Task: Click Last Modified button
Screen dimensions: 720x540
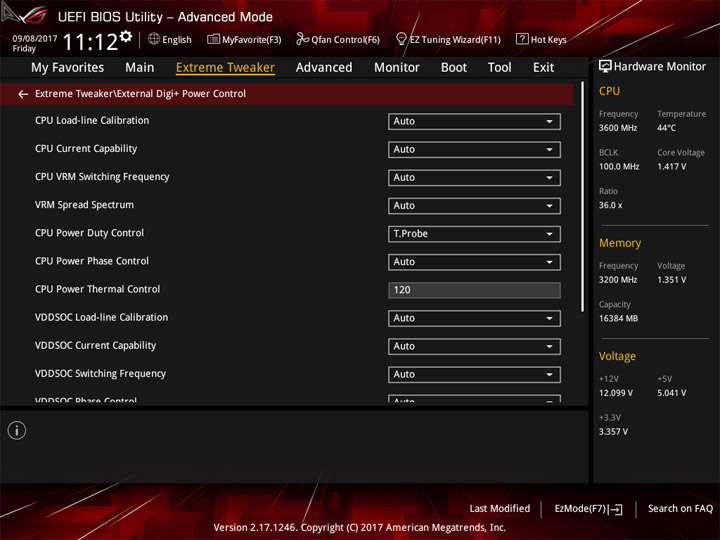Action: click(500, 509)
